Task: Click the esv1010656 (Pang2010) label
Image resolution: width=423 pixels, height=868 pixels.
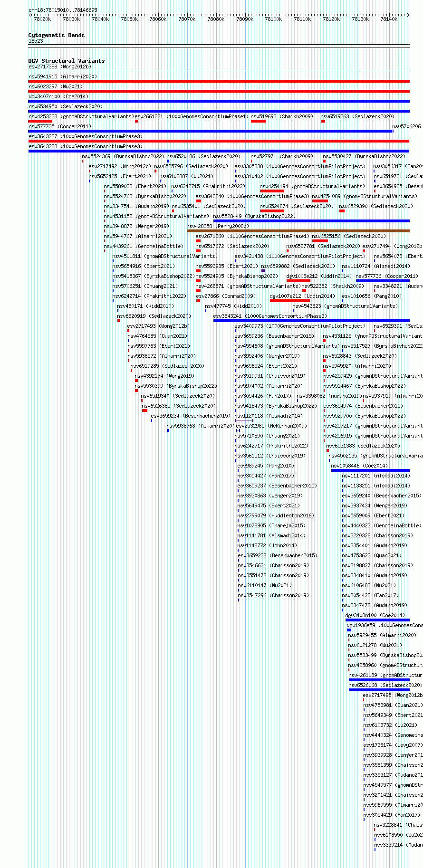Action: tap(372, 296)
